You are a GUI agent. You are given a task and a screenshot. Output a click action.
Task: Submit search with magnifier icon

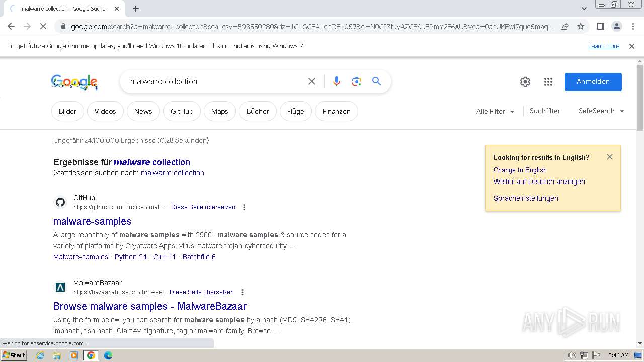[376, 81]
